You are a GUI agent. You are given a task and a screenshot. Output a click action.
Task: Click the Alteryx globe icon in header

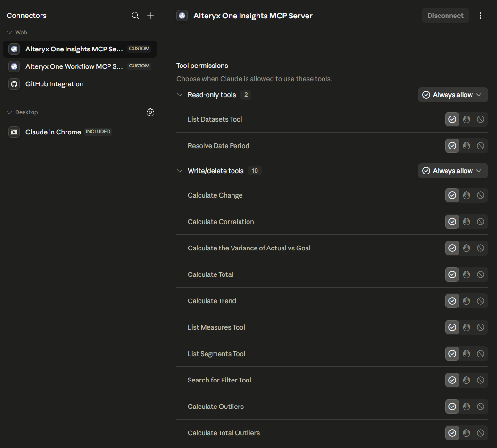[x=182, y=16]
